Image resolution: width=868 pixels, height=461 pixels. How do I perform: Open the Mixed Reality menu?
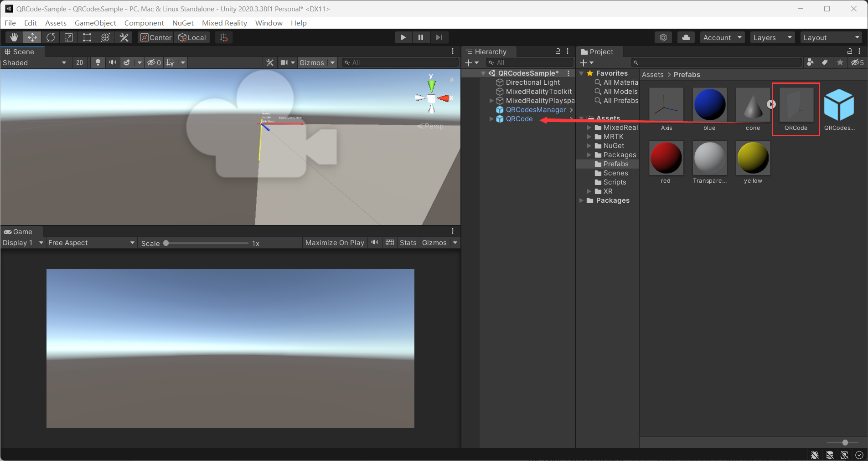click(x=224, y=23)
